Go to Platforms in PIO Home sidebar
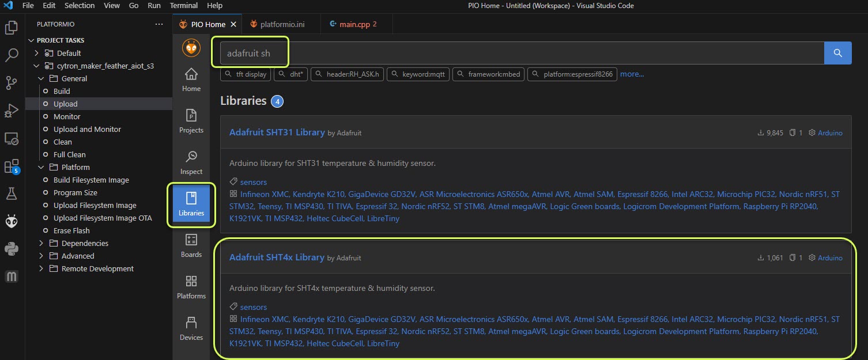Image resolution: width=868 pixels, height=360 pixels. pyautogui.click(x=191, y=287)
